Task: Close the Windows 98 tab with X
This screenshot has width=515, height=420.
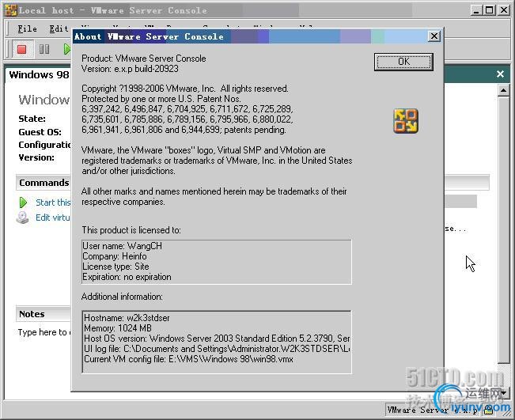Action: coord(500,74)
